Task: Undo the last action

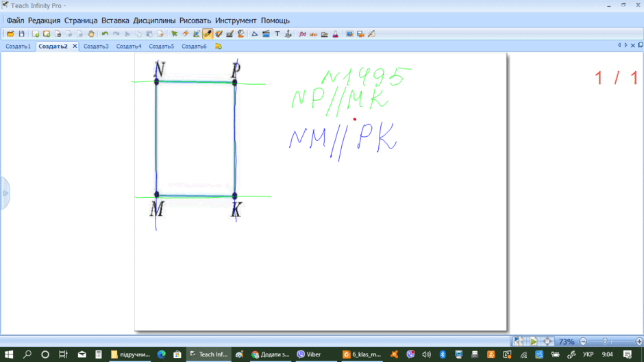Action: pyautogui.click(x=105, y=34)
